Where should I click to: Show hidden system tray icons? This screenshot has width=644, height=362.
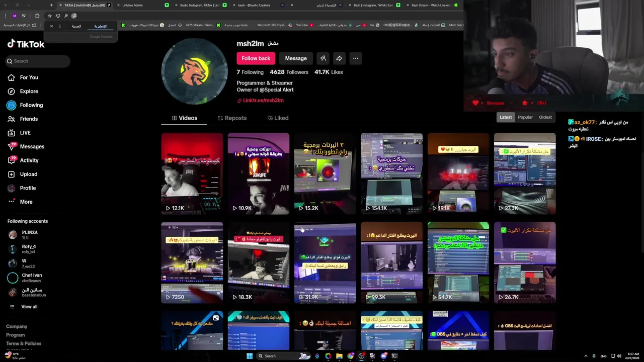pyautogui.click(x=586, y=356)
